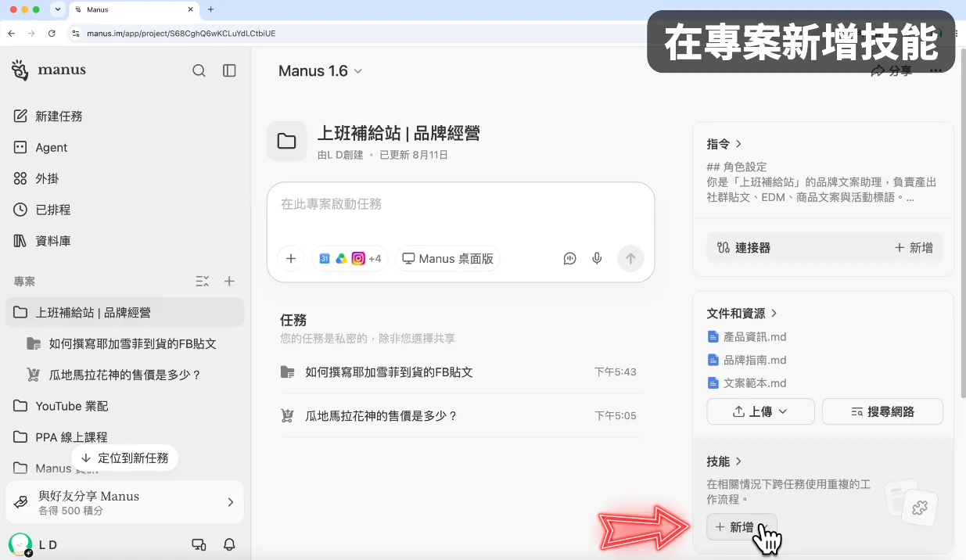Open the tab list chevron in browser
This screenshot has width=966, height=560.
(58, 9)
